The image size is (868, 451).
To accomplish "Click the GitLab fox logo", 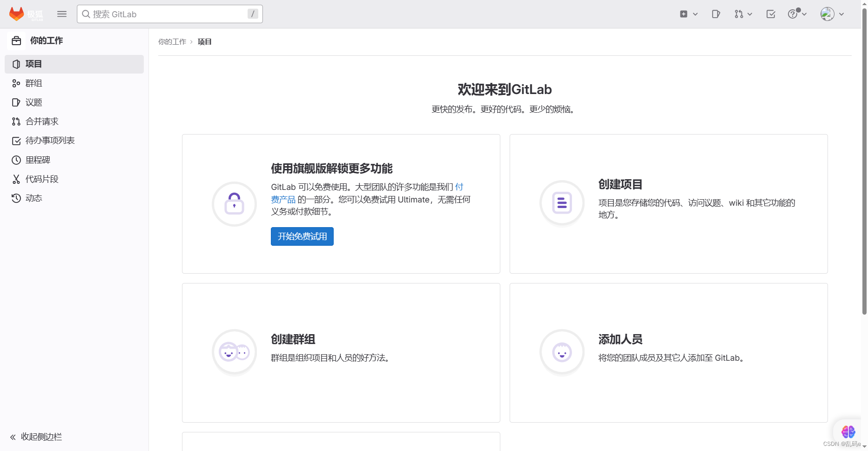I will tap(17, 14).
